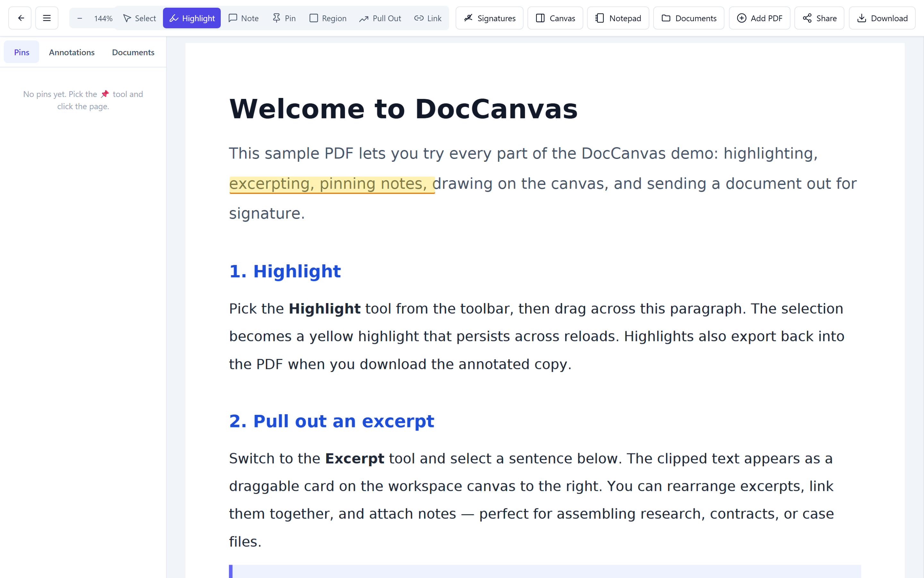Click the word 'signature.' in the intro paragraph
Image resolution: width=924 pixels, height=578 pixels.
[x=267, y=213]
